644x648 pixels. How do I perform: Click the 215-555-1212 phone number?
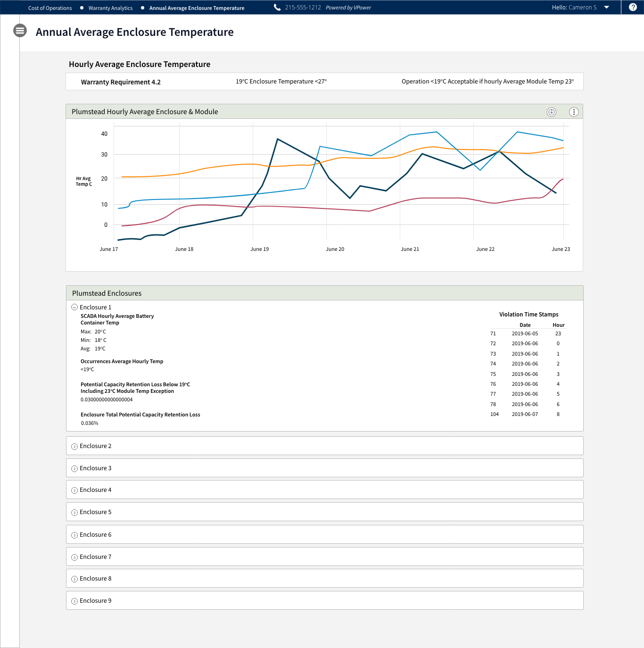(303, 8)
